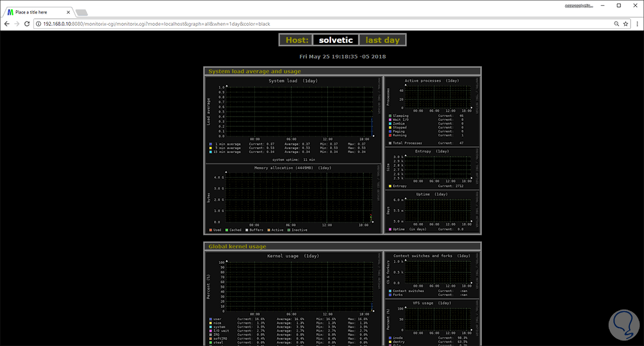
Task: Click the 'Buffers' memory legend entry
Action: pos(253,230)
